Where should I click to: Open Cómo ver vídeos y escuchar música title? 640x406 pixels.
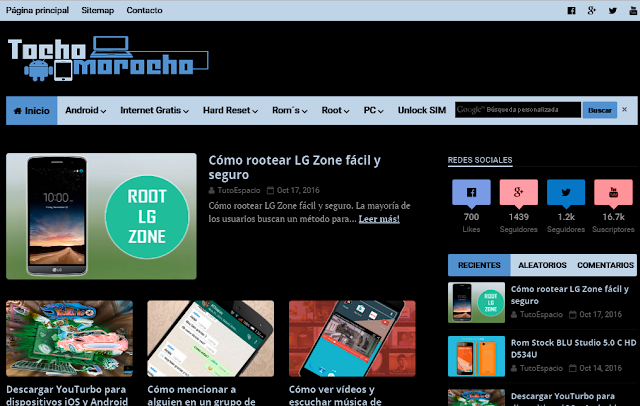335,395
